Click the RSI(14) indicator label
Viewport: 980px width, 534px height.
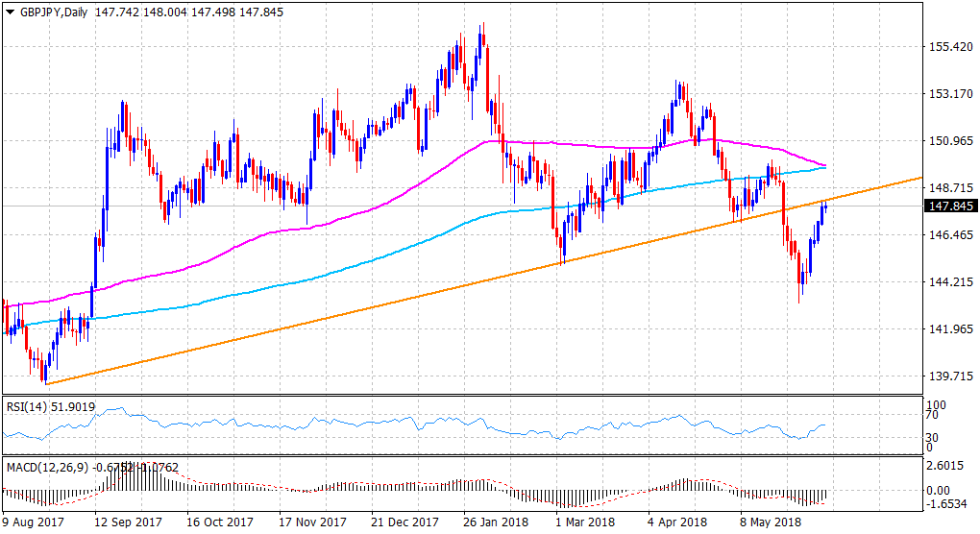tap(22, 405)
